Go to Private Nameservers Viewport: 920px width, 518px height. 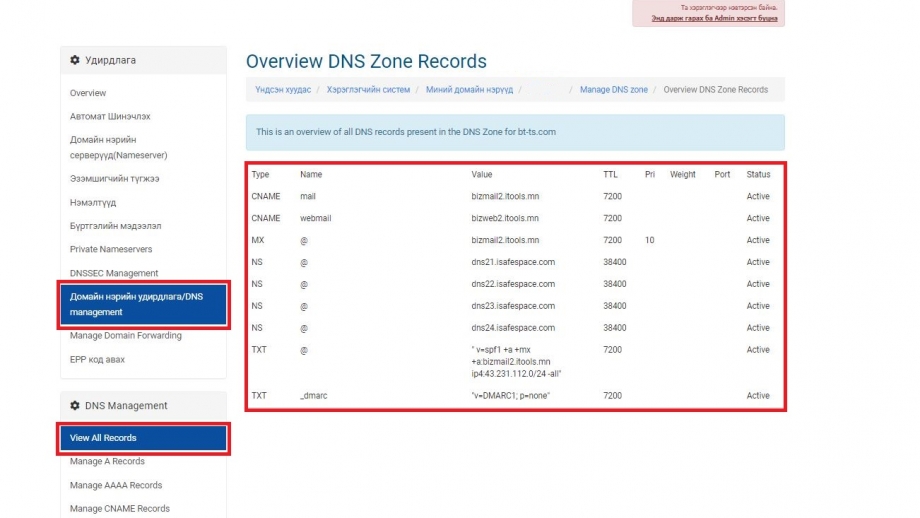pos(111,249)
